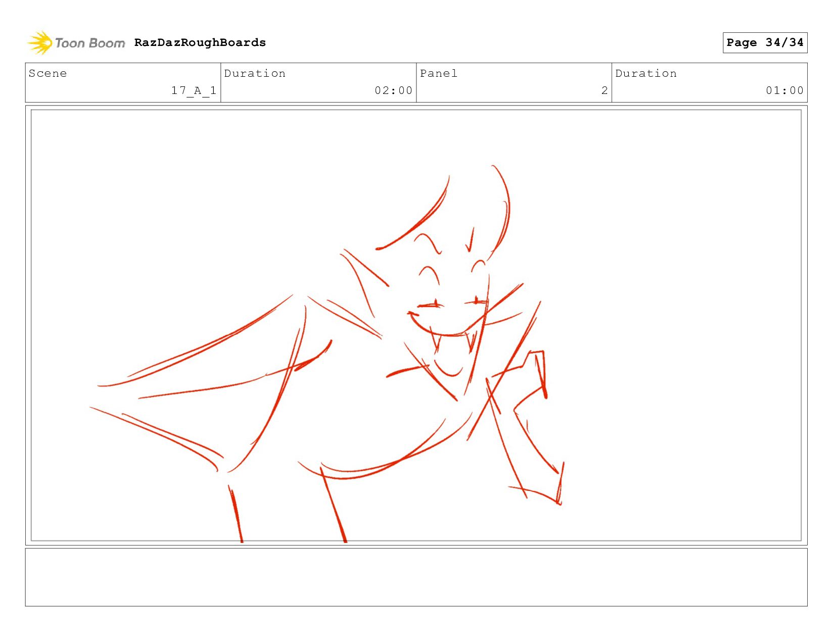The width and height of the screenshot is (834, 644).
Task: Click the empty notes box below panel
Action: (x=416, y=577)
